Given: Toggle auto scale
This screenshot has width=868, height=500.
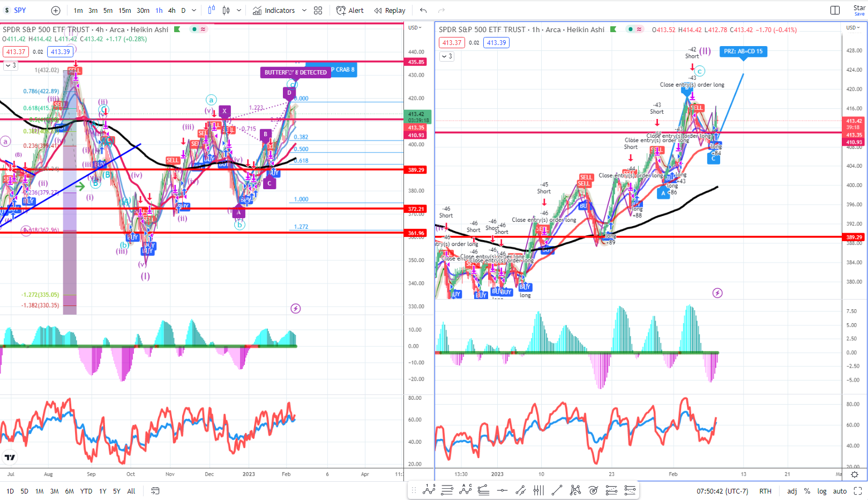Looking at the screenshot, I should [840, 491].
